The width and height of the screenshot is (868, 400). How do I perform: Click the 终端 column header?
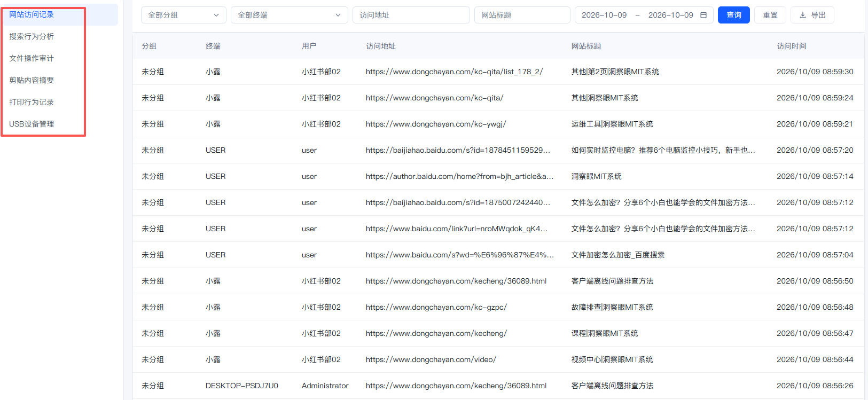click(213, 46)
